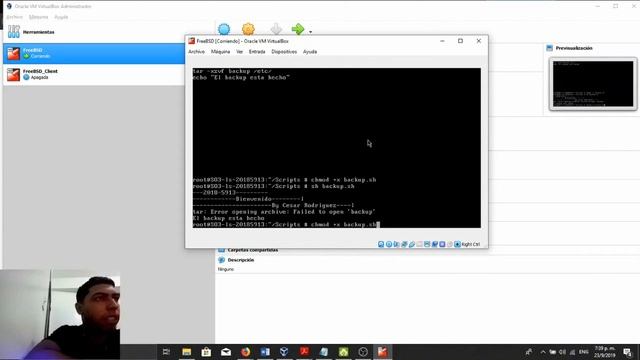
Task: Click the display status bar icon
Action: pyautogui.click(x=427, y=244)
